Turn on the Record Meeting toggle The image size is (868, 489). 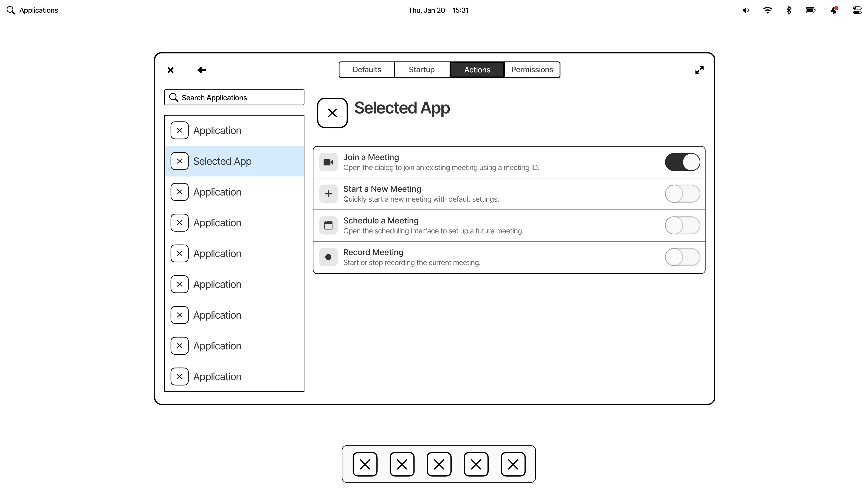682,257
